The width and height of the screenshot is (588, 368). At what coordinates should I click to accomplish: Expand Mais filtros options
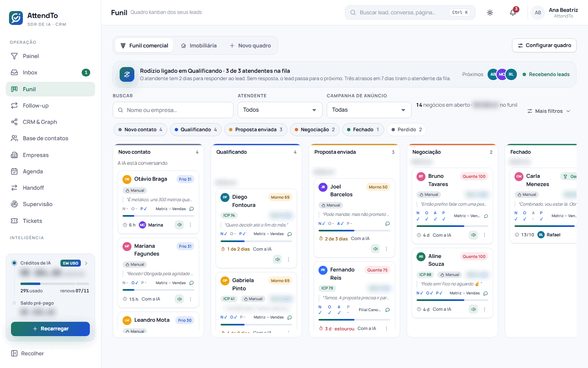549,111
